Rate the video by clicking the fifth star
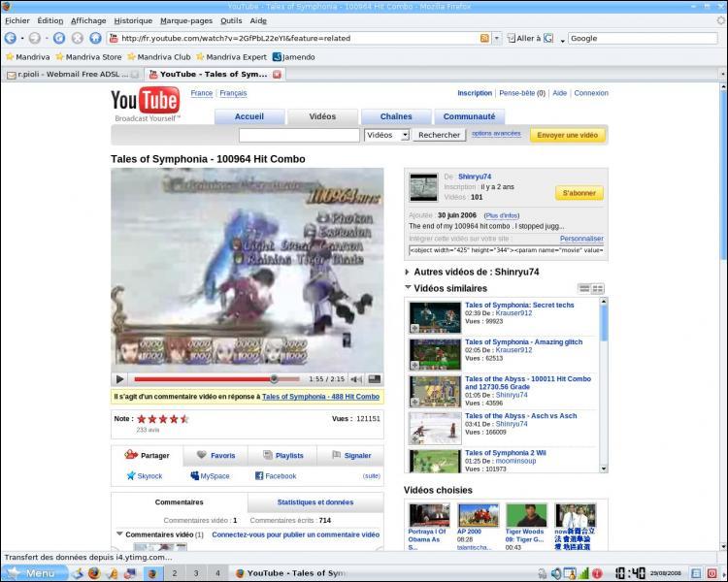The height and width of the screenshot is (582, 728). 184,419
